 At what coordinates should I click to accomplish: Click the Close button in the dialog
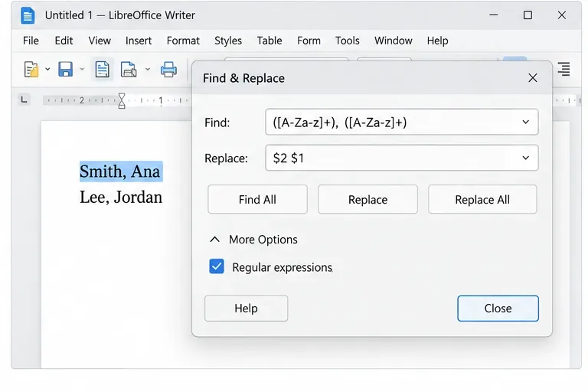click(498, 309)
